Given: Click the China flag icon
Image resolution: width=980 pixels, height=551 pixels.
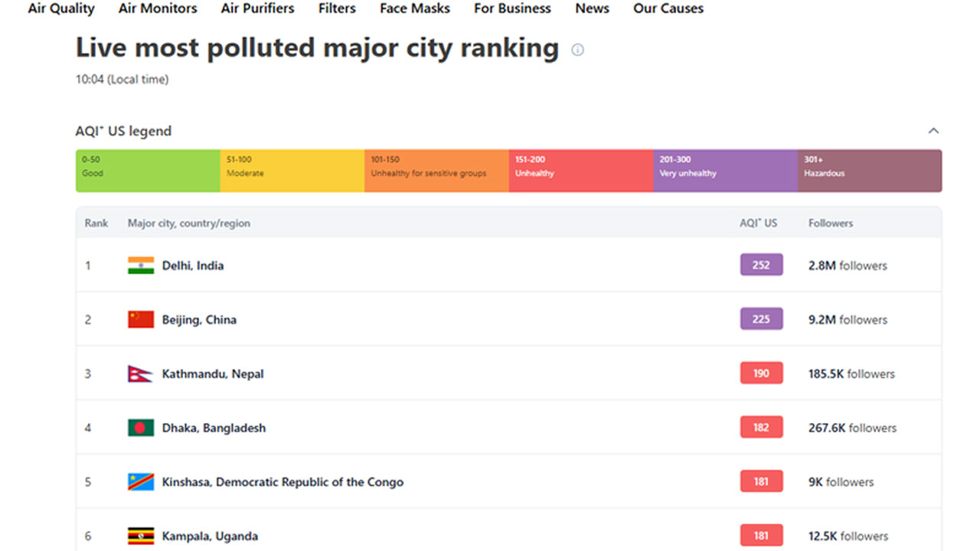Looking at the screenshot, I should tap(141, 320).
